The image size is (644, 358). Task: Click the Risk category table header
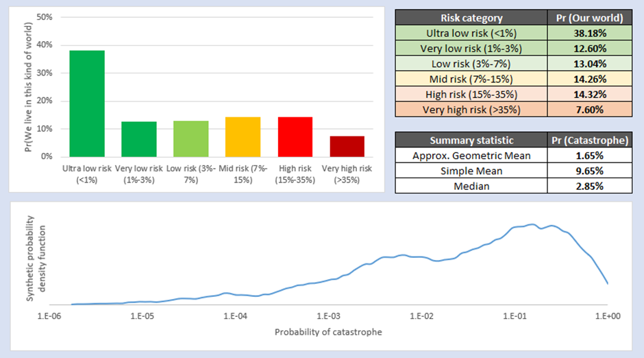[x=471, y=19]
